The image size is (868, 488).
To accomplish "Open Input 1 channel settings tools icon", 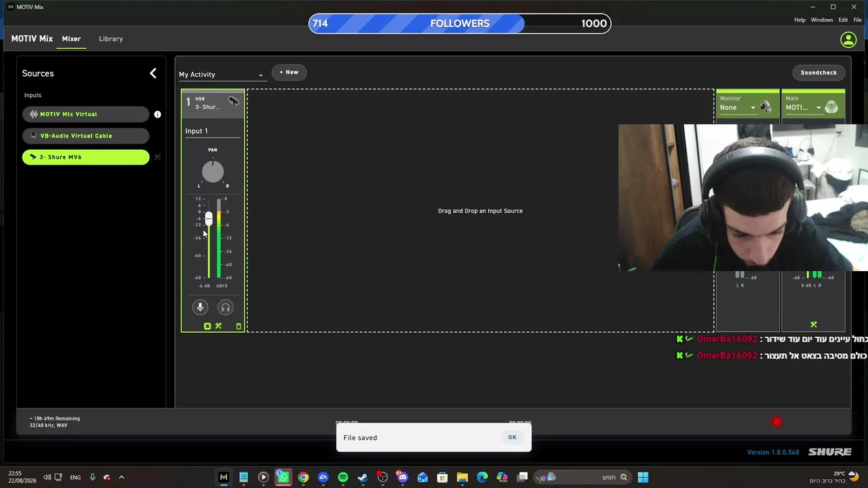I will pos(218,327).
